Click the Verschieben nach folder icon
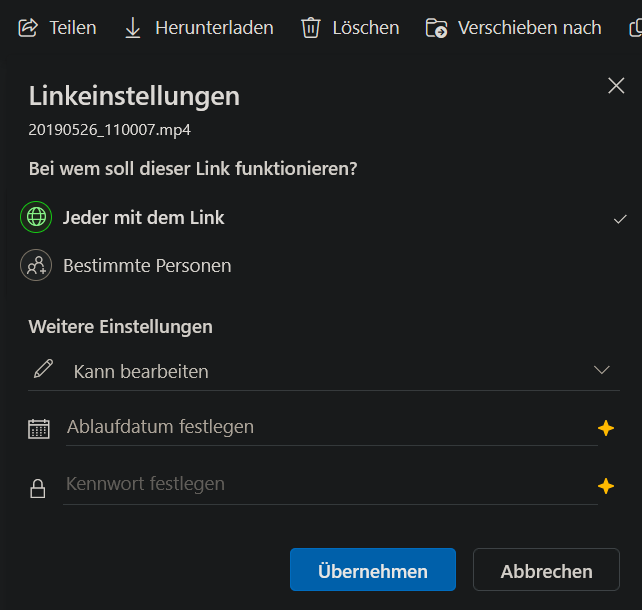Viewport: 642px width, 610px height. click(x=436, y=28)
